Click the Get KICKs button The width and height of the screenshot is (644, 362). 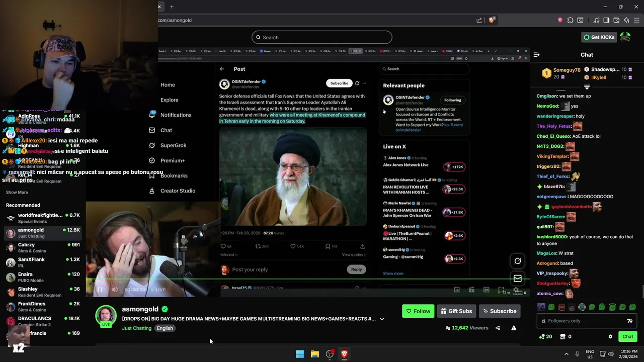pos(599,37)
